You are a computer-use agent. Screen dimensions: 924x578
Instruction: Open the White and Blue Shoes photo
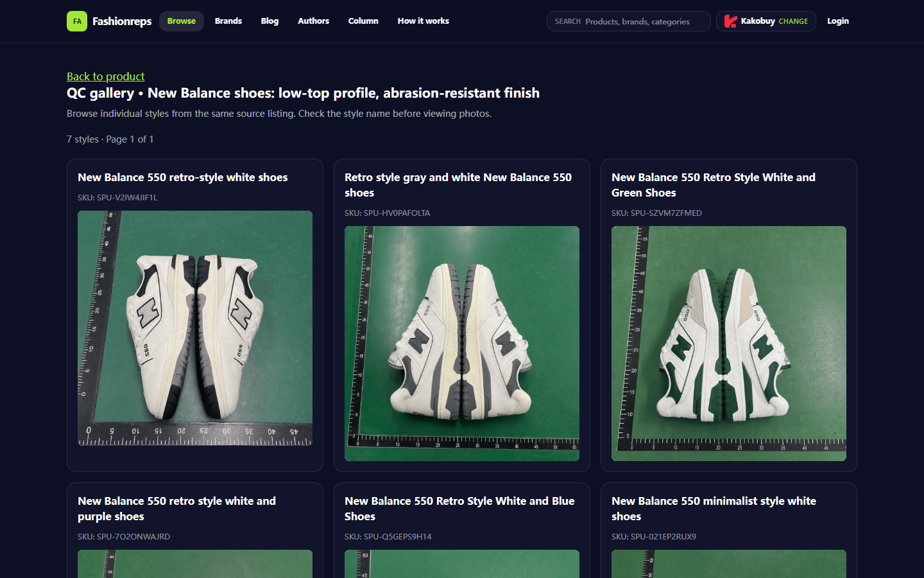(x=462, y=564)
